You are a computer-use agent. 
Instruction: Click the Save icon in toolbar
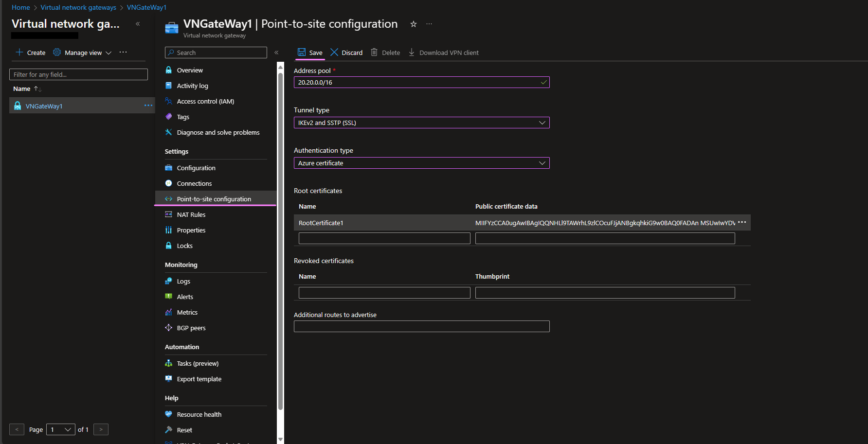(302, 53)
